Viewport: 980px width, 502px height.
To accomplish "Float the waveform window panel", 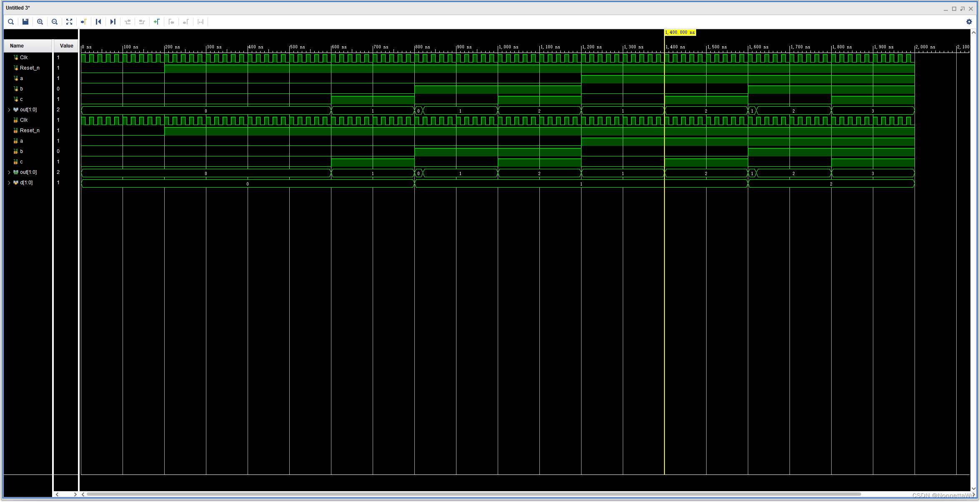I will 962,8.
